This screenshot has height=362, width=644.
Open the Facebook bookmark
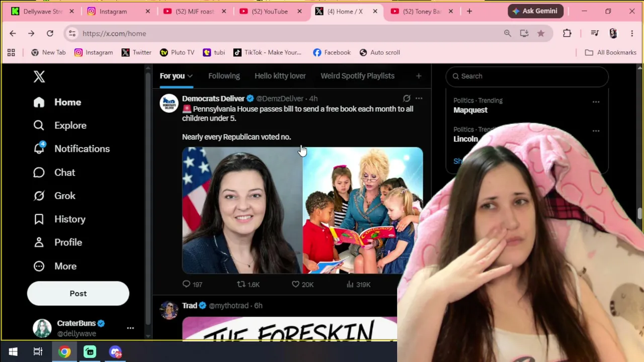click(x=332, y=52)
